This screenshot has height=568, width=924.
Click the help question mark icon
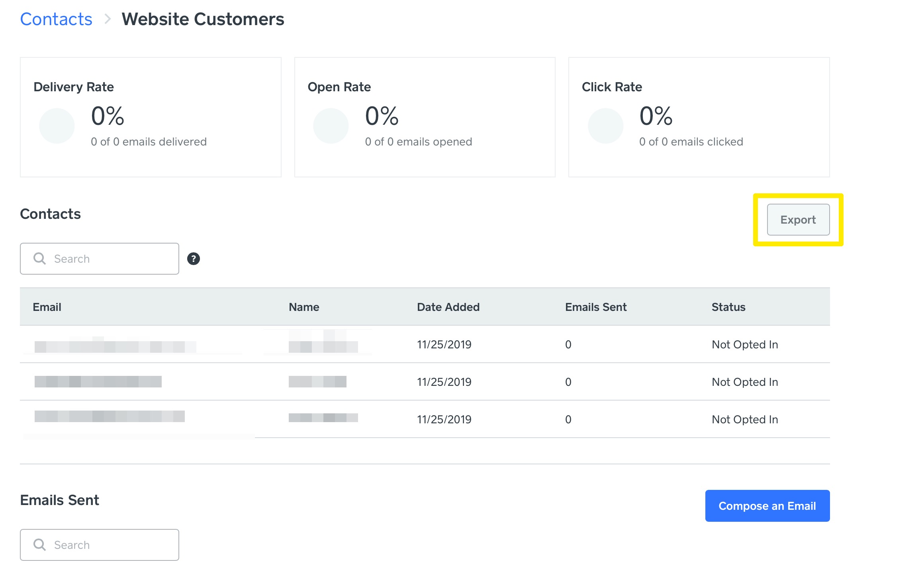tap(194, 259)
